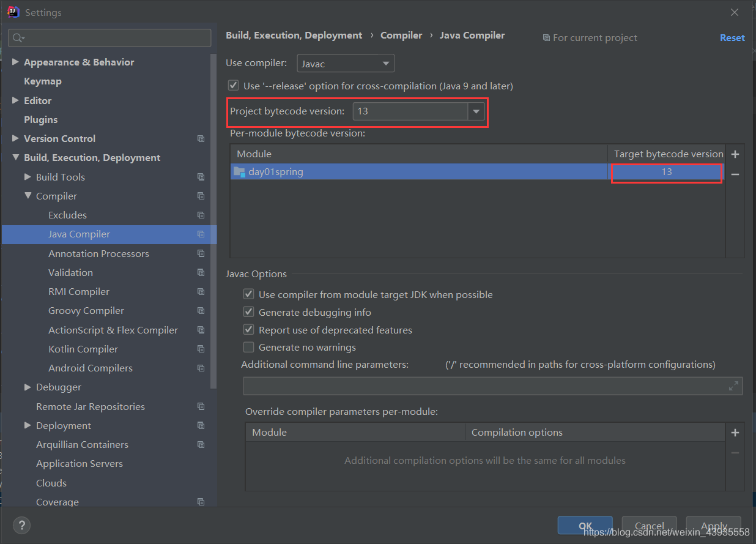The image size is (756, 544).
Task: Click project-level icon beside ActionScript & Flex Compiler
Action: point(201,330)
